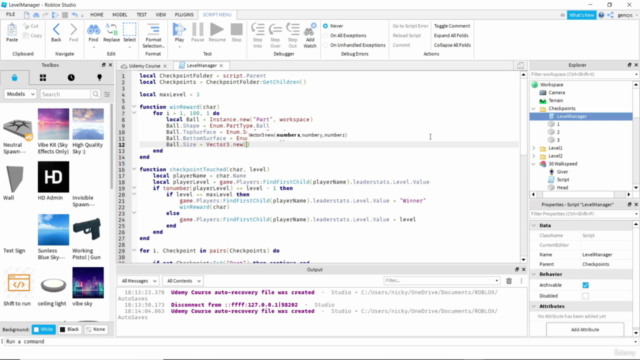The height and width of the screenshot is (360, 640).
Task: Open All Contexts dropdown
Action: tap(183, 281)
